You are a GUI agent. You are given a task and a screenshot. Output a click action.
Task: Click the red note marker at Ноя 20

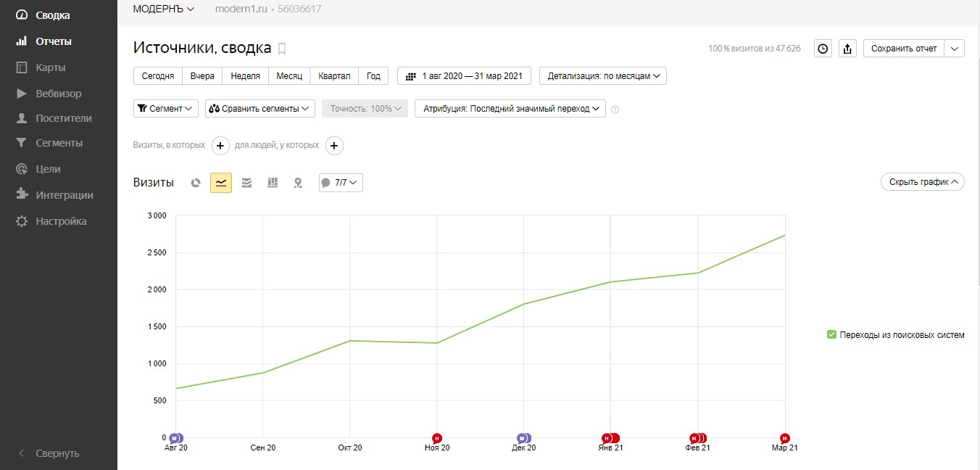pos(437,438)
